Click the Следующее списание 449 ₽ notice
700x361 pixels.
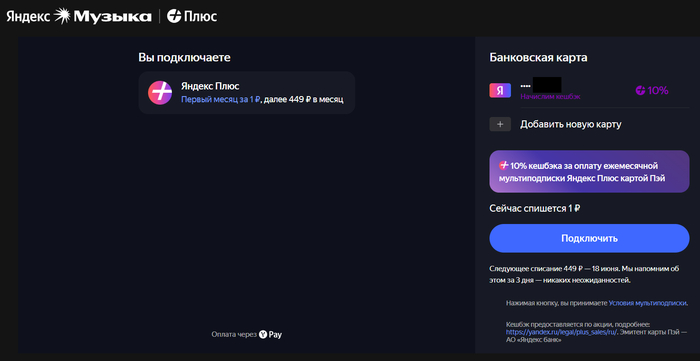point(585,275)
